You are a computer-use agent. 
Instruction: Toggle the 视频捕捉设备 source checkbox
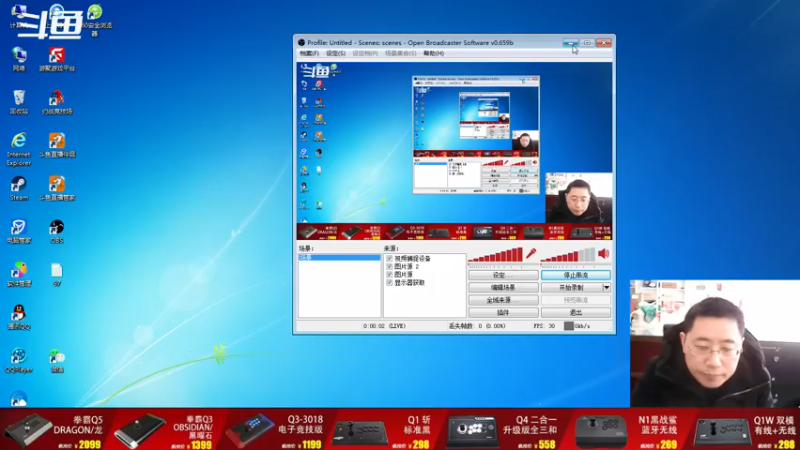(x=389, y=259)
